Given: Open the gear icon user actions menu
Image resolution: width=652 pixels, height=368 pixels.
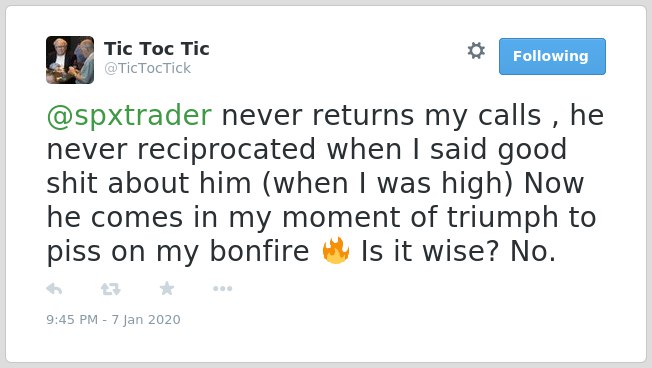Looking at the screenshot, I should click(x=476, y=51).
